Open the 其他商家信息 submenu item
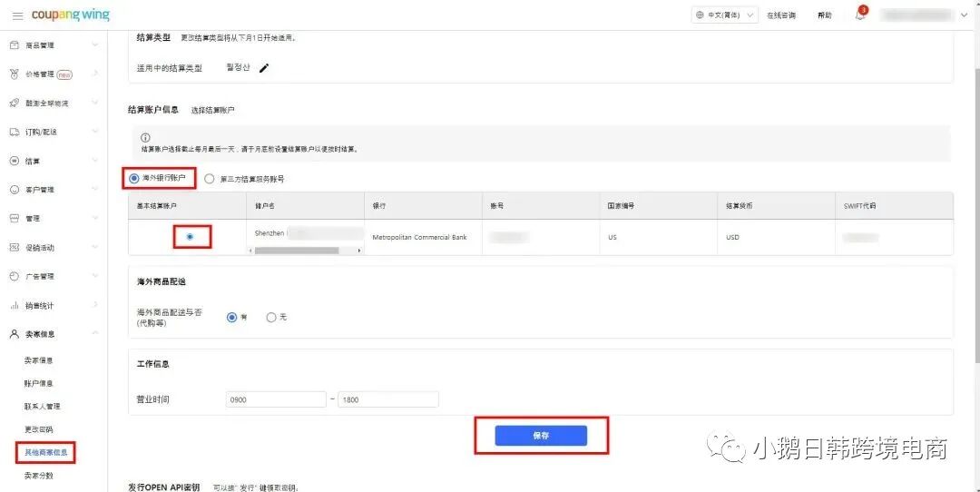The image size is (980, 492). click(x=45, y=453)
